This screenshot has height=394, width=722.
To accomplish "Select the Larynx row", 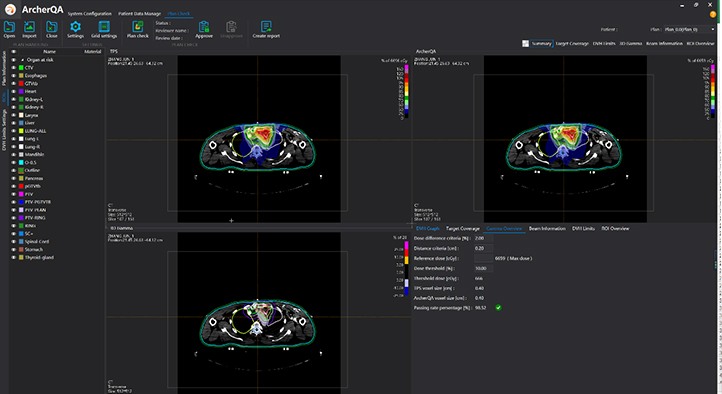I will click(56, 115).
